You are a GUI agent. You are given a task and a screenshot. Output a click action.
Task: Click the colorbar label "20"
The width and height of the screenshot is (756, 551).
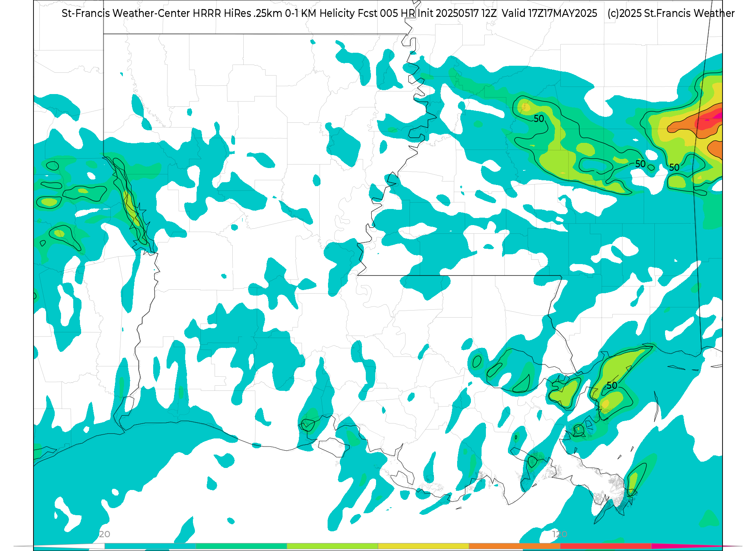pyautogui.click(x=105, y=534)
